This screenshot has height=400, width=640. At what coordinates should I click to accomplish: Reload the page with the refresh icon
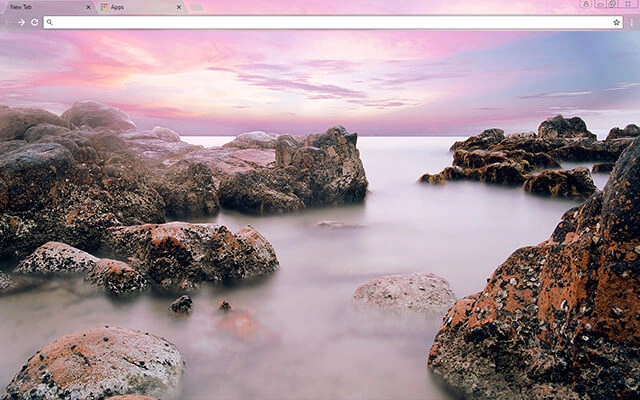click(35, 22)
